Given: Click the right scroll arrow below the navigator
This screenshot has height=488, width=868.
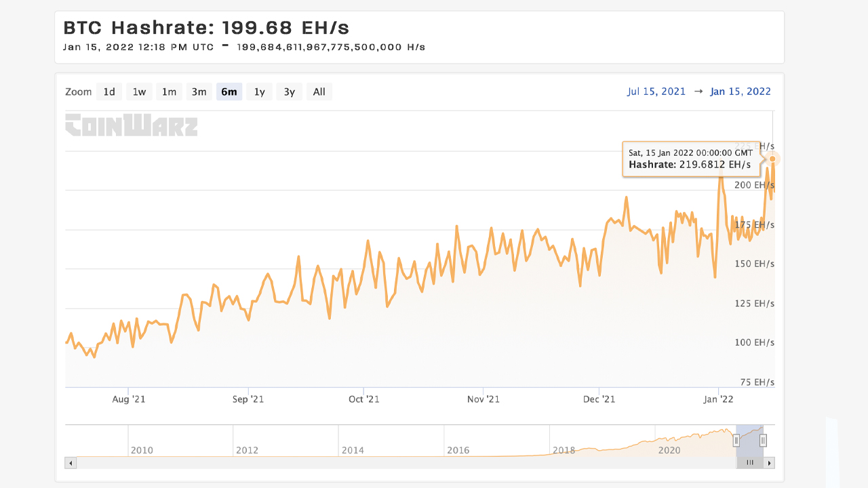Looking at the screenshot, I should (x=770, y=462).
